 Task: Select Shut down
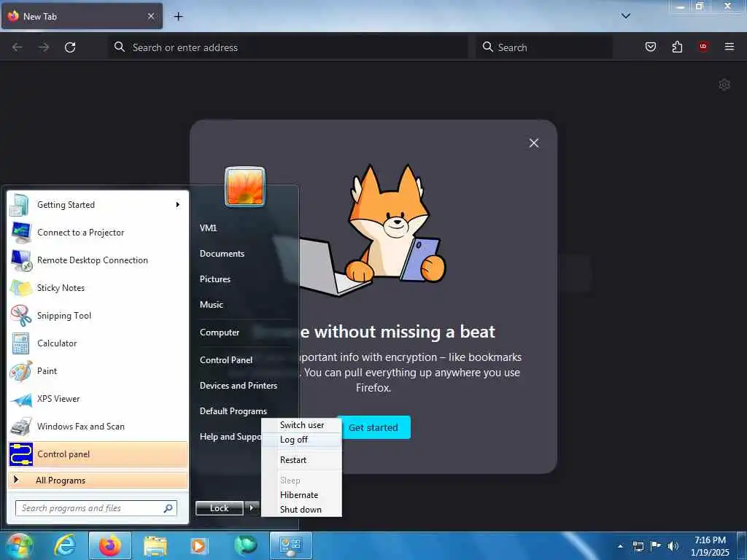click(x=301, y=510)
